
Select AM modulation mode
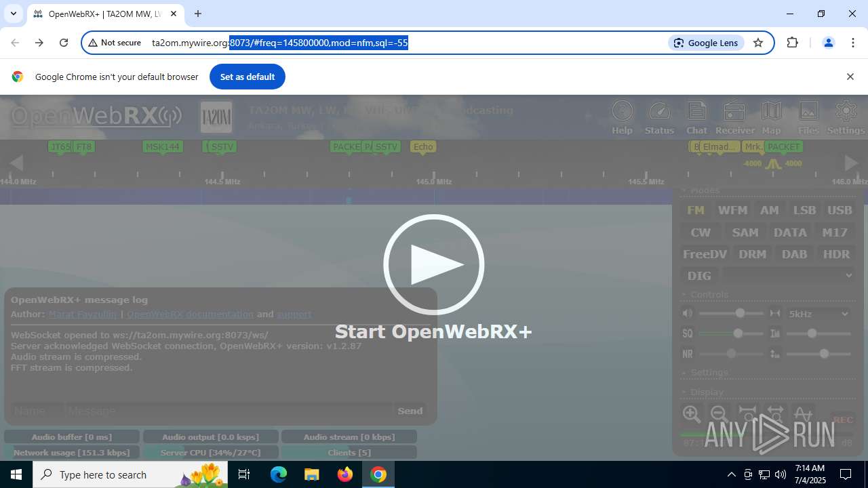[x=769, y=210]
